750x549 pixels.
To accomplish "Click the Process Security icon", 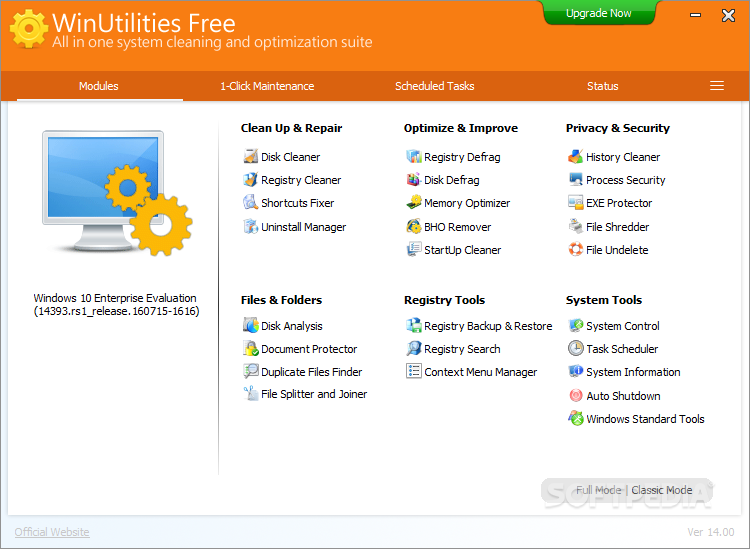I will [576, 180].
